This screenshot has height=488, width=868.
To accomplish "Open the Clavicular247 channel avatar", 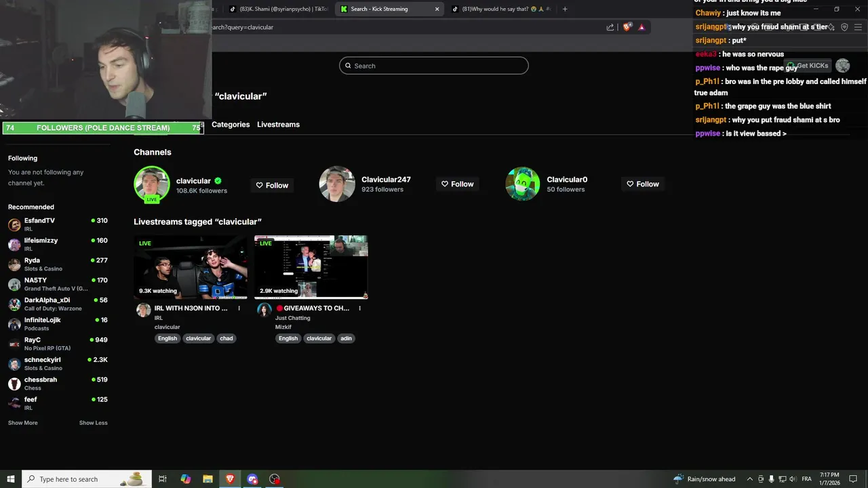I will [x=337, y=184].
